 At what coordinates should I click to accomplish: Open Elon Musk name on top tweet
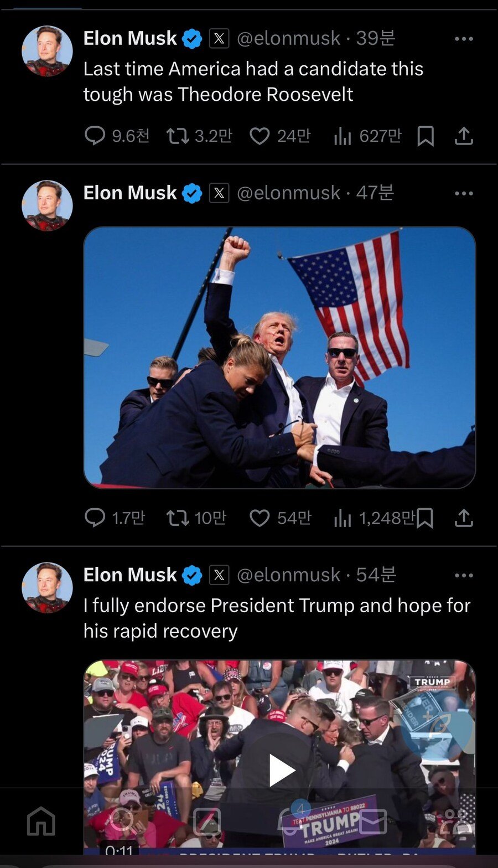pos(130,38)
